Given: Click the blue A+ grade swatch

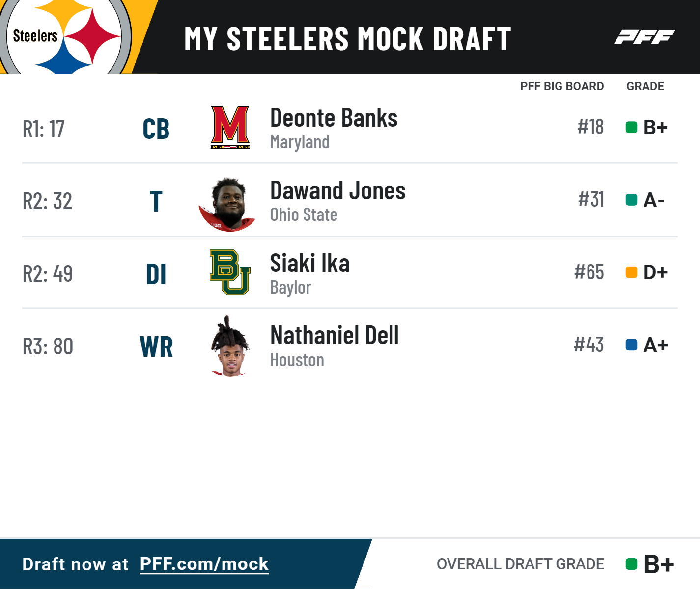Looking at the screenshot, I should click(x=631, y=345).
